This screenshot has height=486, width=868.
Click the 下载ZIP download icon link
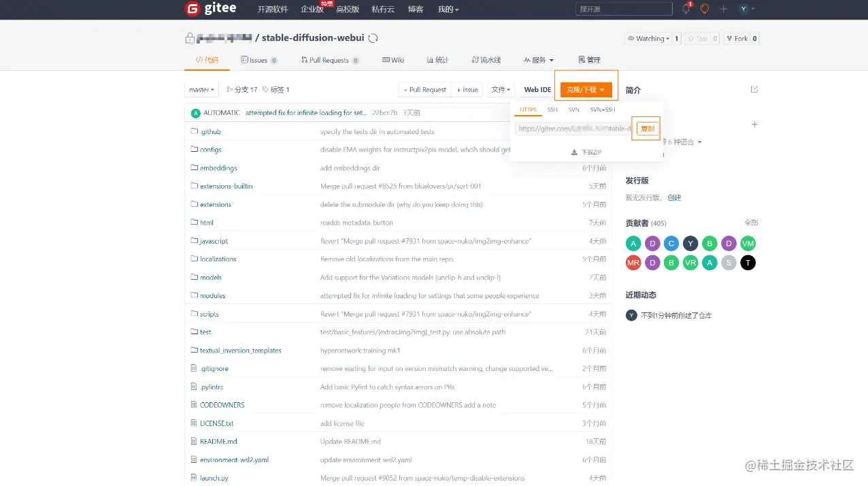[586, 152]
